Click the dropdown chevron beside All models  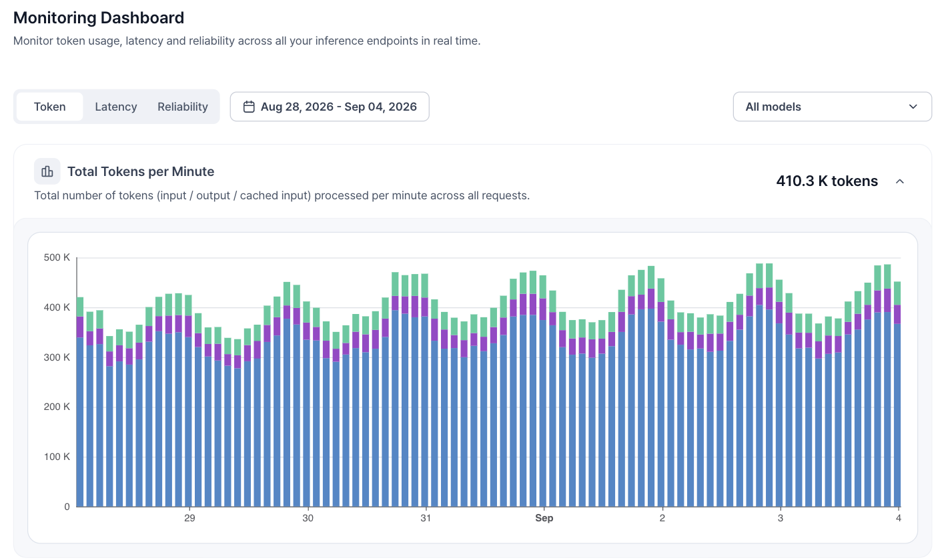click(913, 107)
